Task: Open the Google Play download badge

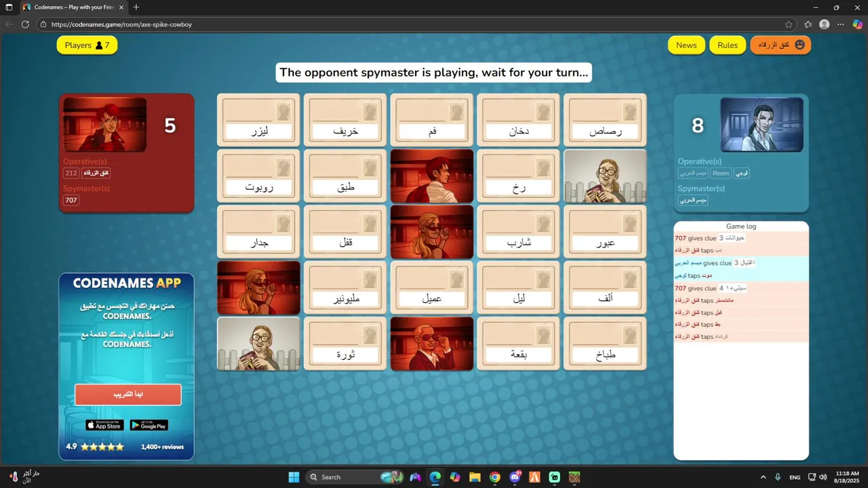Action: click(x=149, y=425)
